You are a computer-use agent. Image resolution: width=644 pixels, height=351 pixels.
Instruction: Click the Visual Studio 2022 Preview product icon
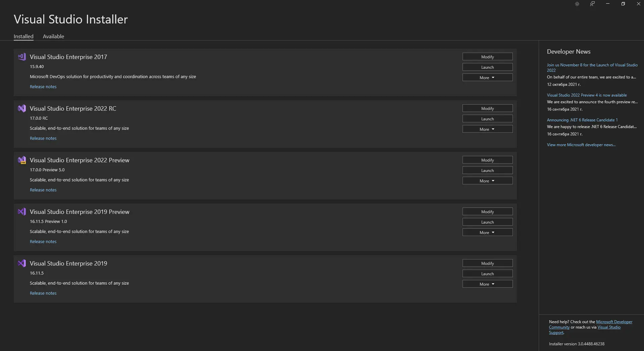point(22,160)
